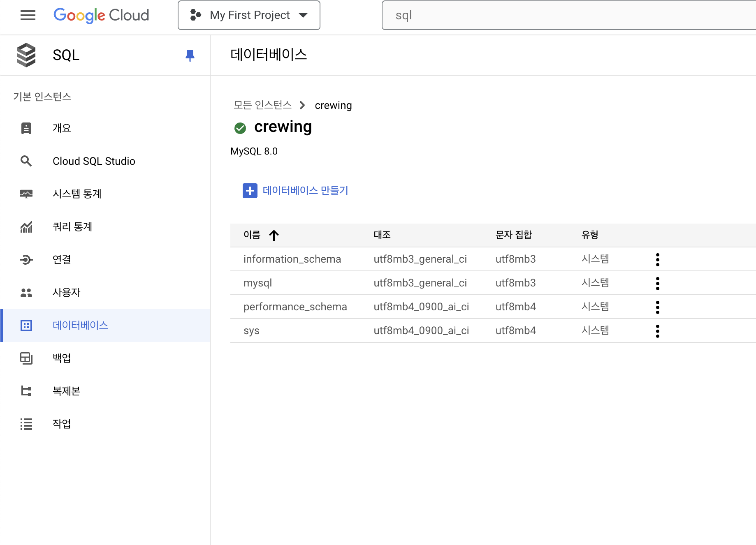Click the 백업 backup icon
The image size is (756, 545).
(26, 358)
